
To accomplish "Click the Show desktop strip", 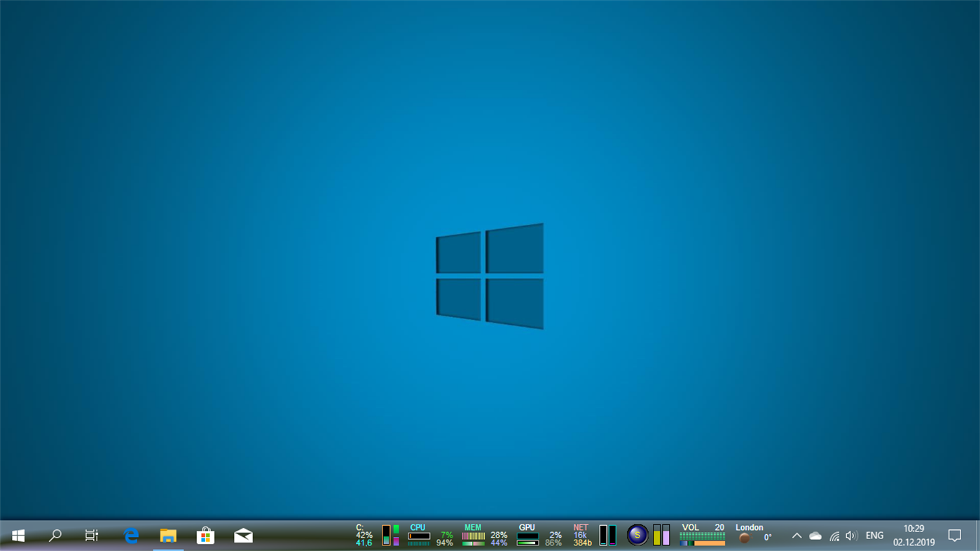I will click(977, 536).
